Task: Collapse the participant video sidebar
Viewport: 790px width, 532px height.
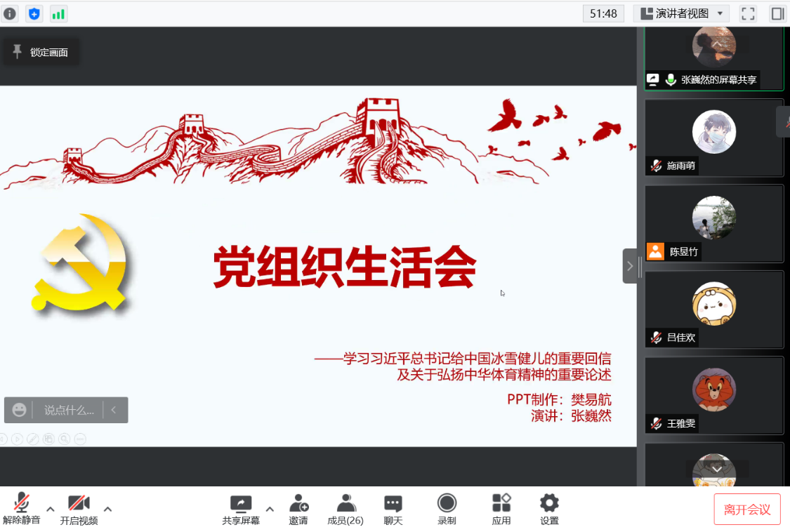Action: tap(630, 266)
